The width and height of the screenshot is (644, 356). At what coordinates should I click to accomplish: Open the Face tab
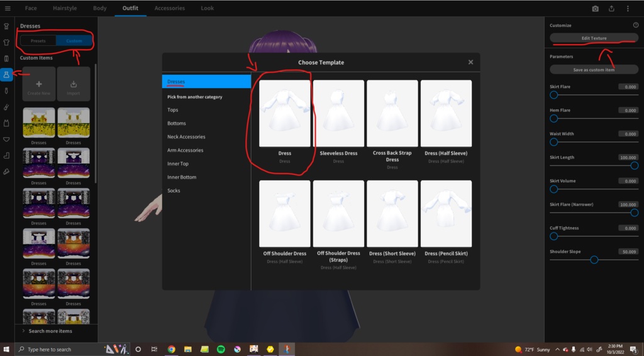pos(31,8)
